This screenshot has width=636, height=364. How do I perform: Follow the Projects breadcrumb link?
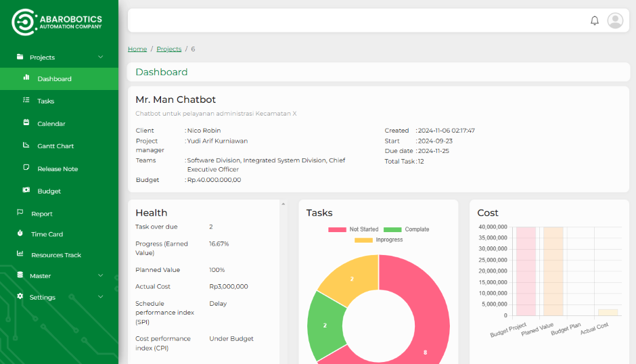tap(168, 49)
